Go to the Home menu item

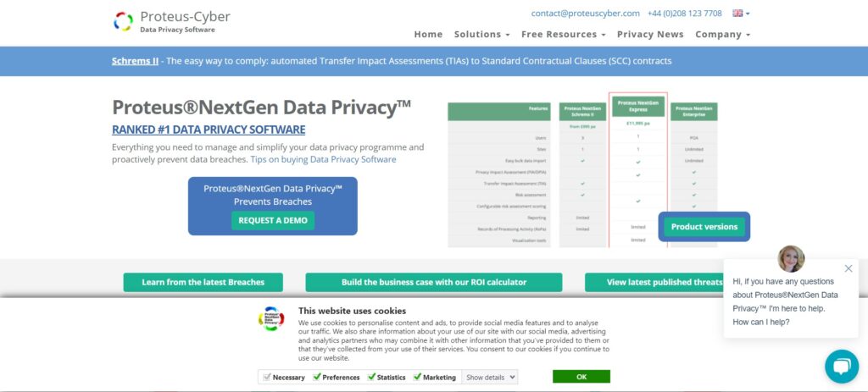click(428, 34)
